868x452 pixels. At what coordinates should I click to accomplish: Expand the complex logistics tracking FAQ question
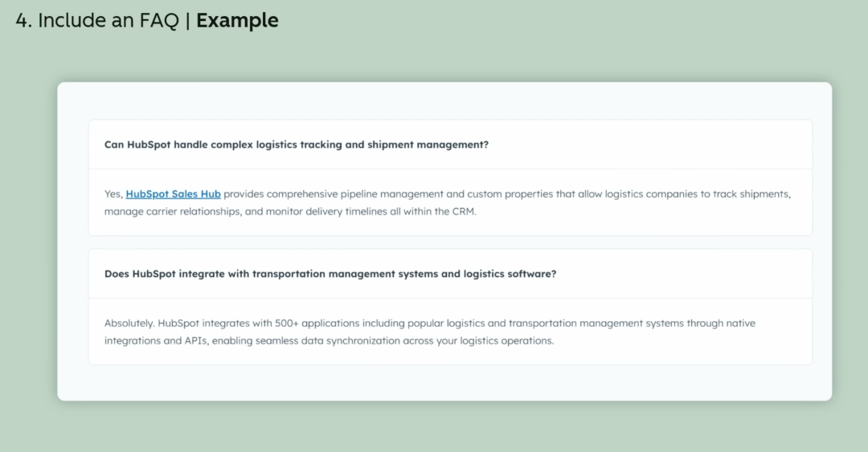coord(296,145)
